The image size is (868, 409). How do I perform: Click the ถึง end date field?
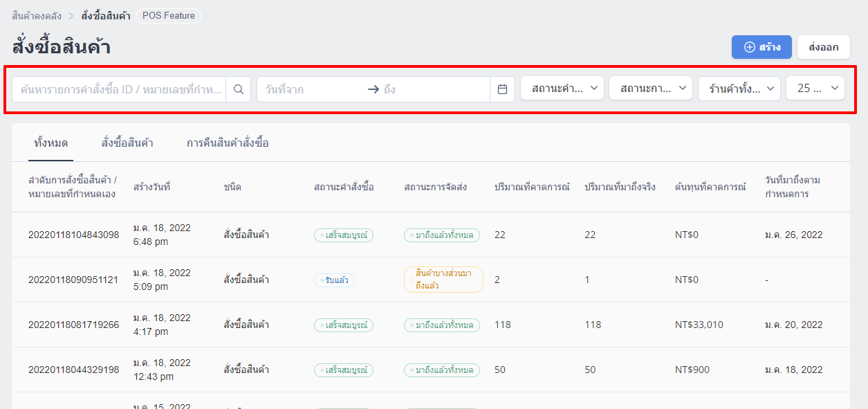tap(434, 89)
